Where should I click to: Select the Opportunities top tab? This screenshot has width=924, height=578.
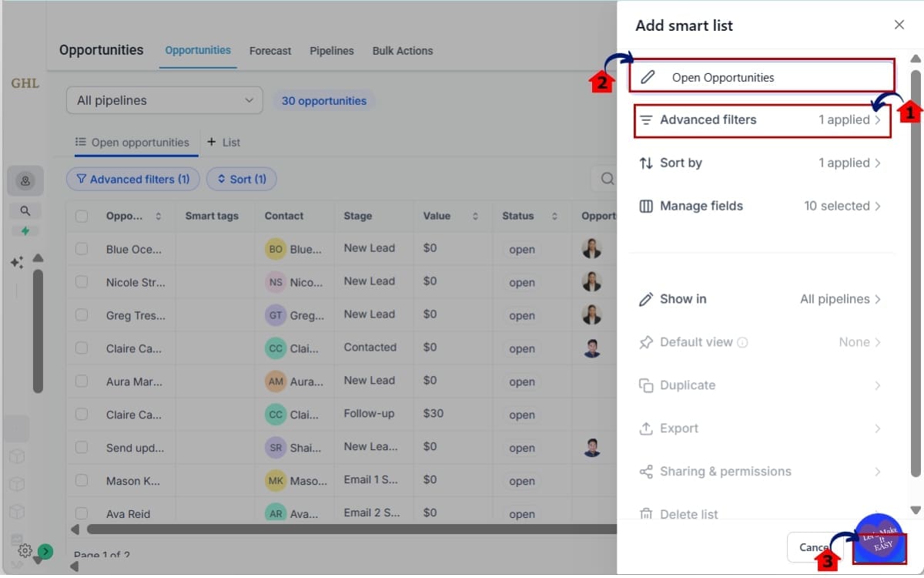pos(198,51)
